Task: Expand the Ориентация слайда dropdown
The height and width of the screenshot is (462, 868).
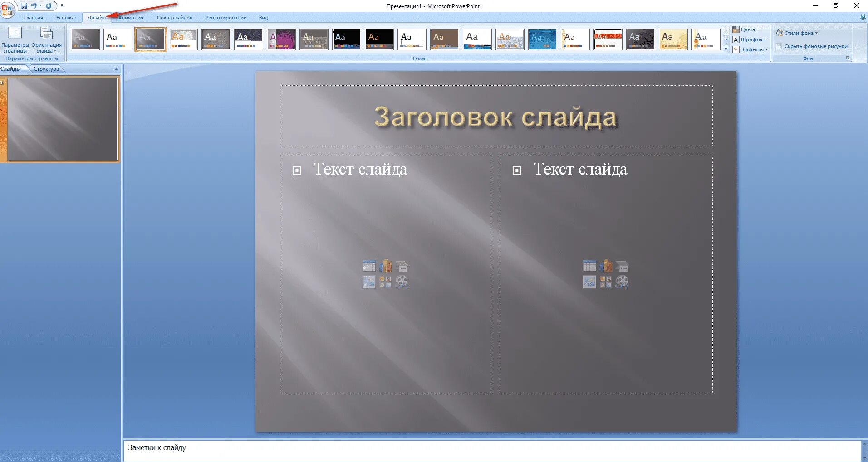Action: pos(46,40)
